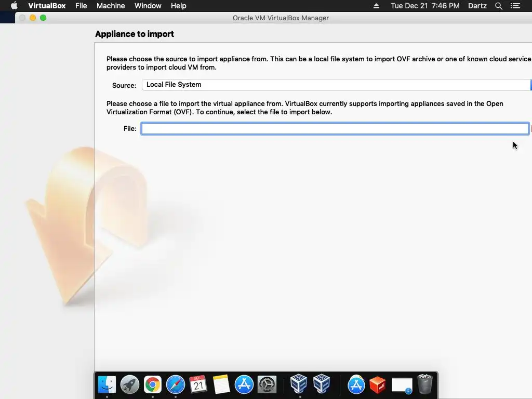Open the red vdi file in dock
Viewport: 532px width, 399px height.
(378, 385)
